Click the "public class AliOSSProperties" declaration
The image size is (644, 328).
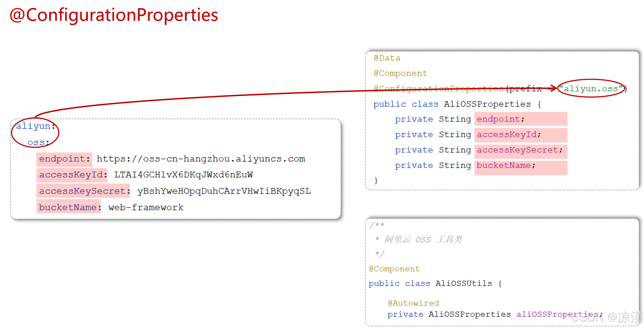pyautogui.click(x=457, y=104)
